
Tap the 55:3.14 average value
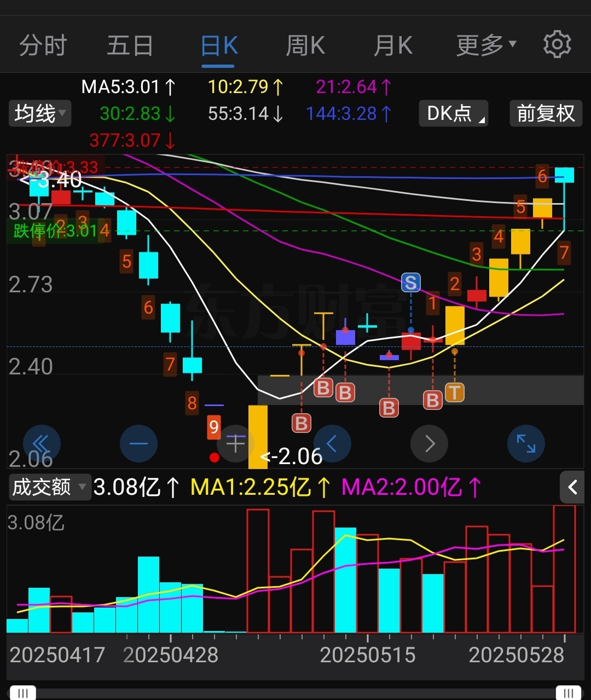(246, 113)
